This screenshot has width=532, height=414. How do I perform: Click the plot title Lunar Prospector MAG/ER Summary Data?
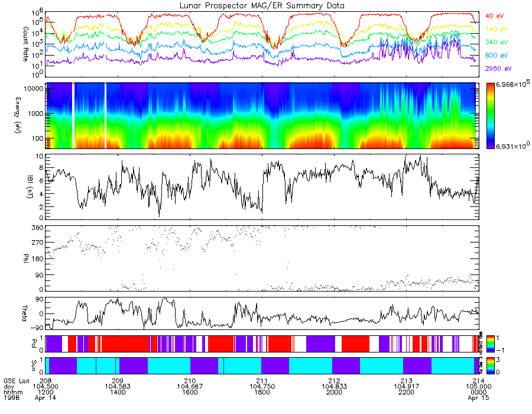coord(262,6)
